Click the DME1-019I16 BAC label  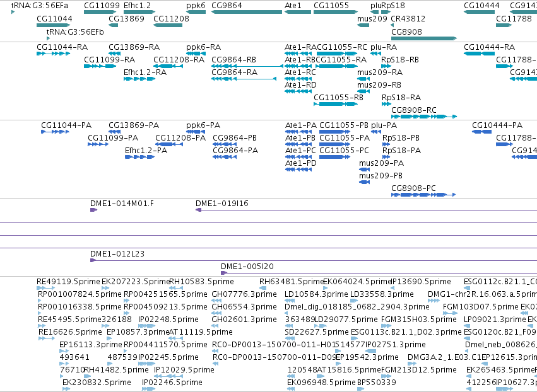[222, 204]
